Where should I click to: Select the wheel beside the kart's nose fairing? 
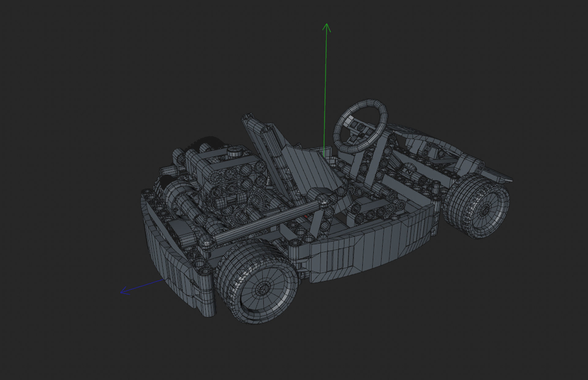pos(477,206)
